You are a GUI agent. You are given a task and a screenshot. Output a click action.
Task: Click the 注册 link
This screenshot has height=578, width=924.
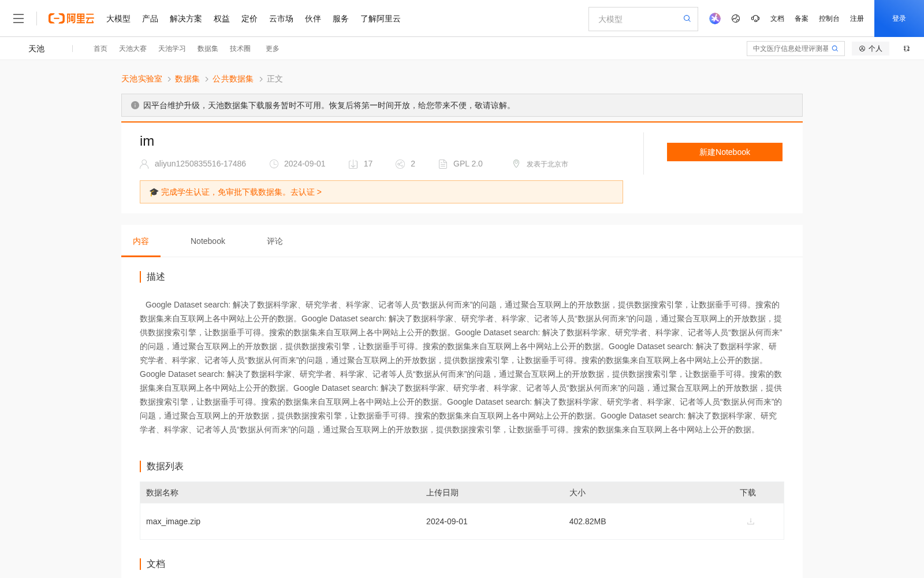coord(857,18)
